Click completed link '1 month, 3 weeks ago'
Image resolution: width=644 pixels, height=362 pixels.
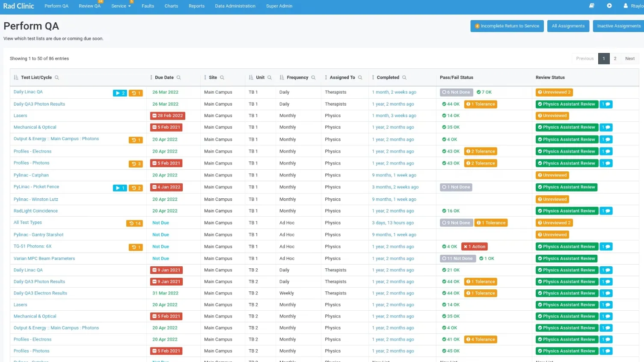tap(394, 115)
